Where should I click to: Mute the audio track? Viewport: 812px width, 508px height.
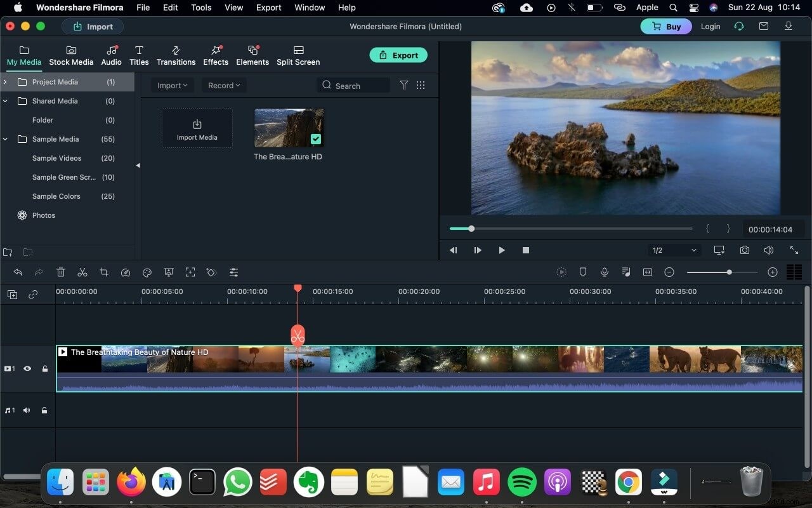point(27,410)
